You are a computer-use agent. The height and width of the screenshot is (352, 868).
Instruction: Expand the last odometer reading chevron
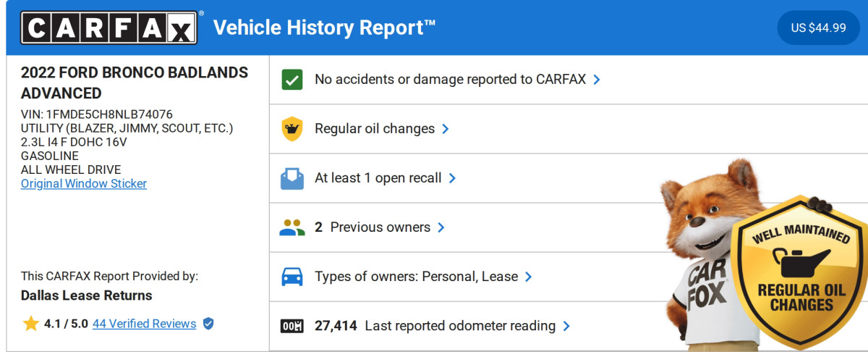pyautogui.click(x=566, y=326)
